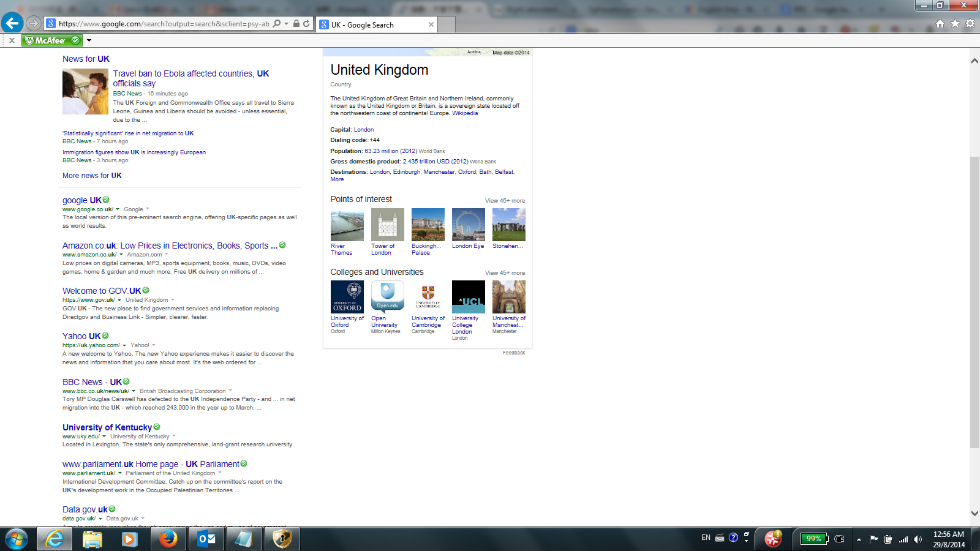Open the browser home page icon
980x551 pixels.
pos(940,24)
